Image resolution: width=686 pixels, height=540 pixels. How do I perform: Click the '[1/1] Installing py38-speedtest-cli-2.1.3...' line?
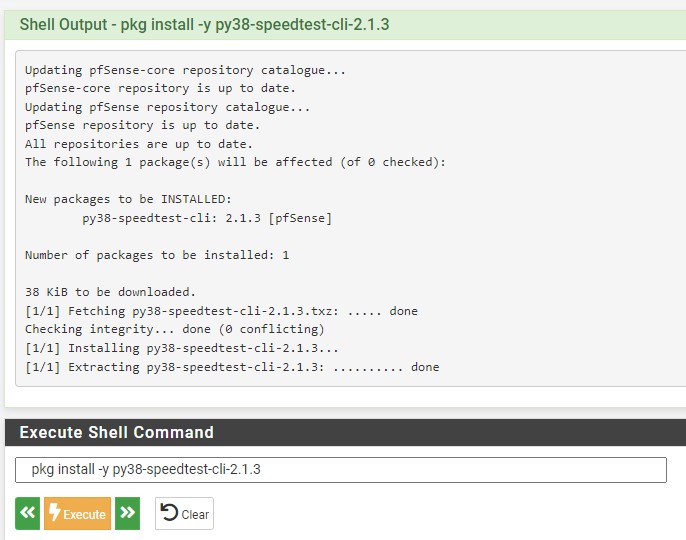182,348
